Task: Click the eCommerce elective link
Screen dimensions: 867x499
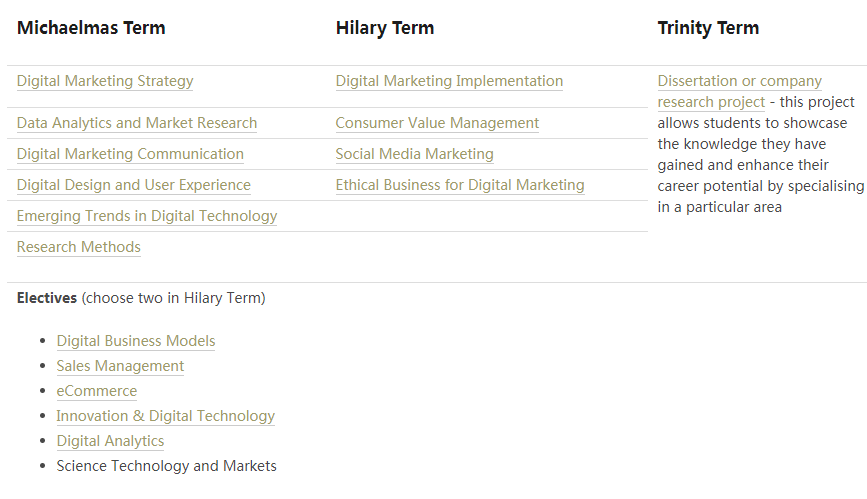Action: 97,391
